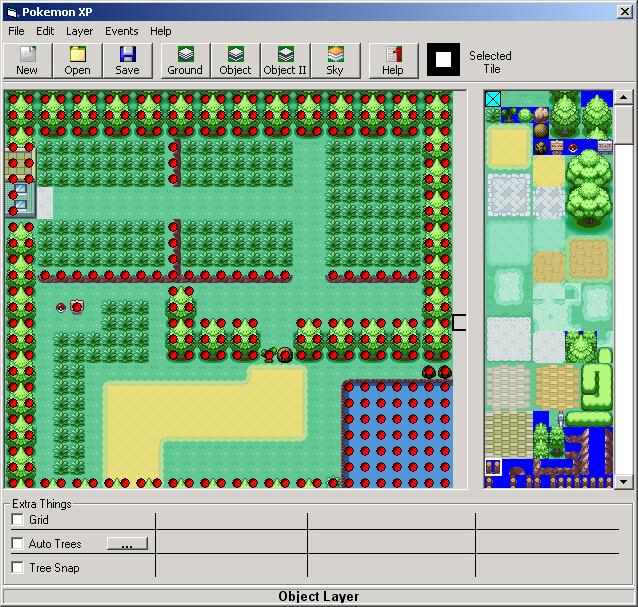
Task: Open the Help menu
Action: click(160, 31)
